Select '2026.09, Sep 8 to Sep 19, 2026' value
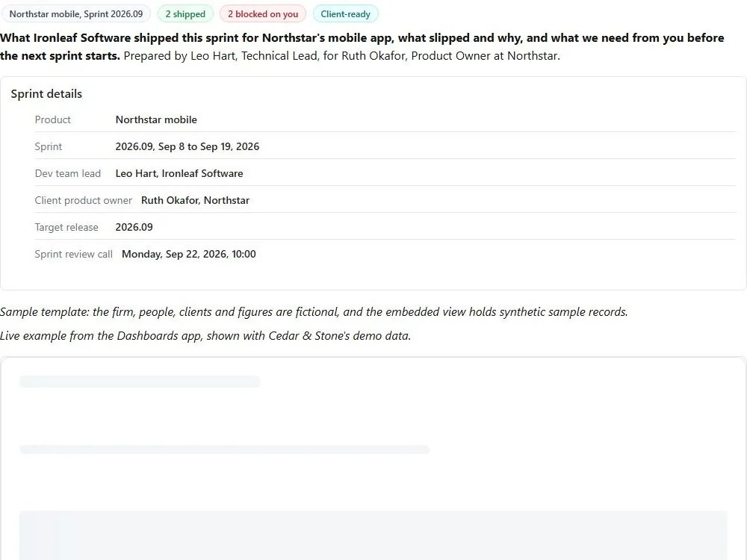 187,146
